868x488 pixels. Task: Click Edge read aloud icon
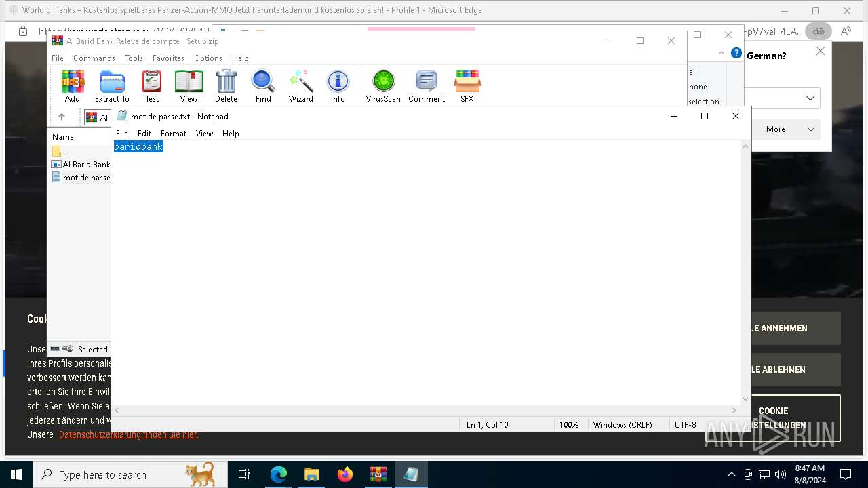coord(846,31)
